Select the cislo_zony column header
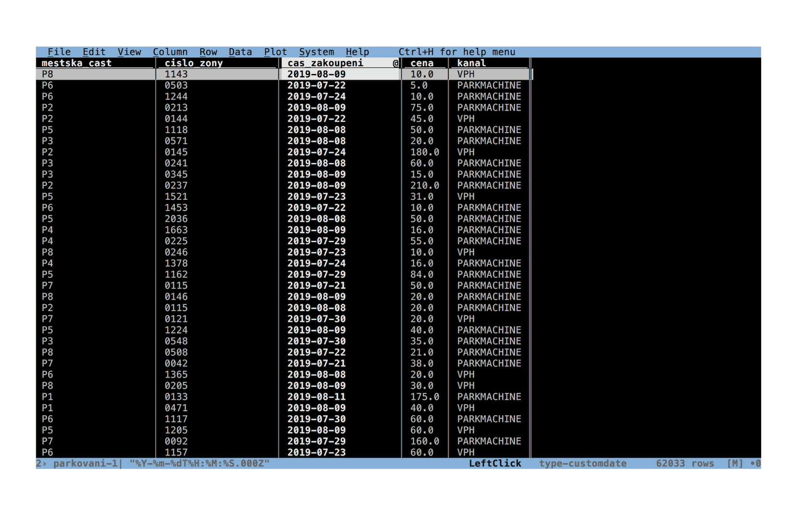 click(x=194, y=63)
